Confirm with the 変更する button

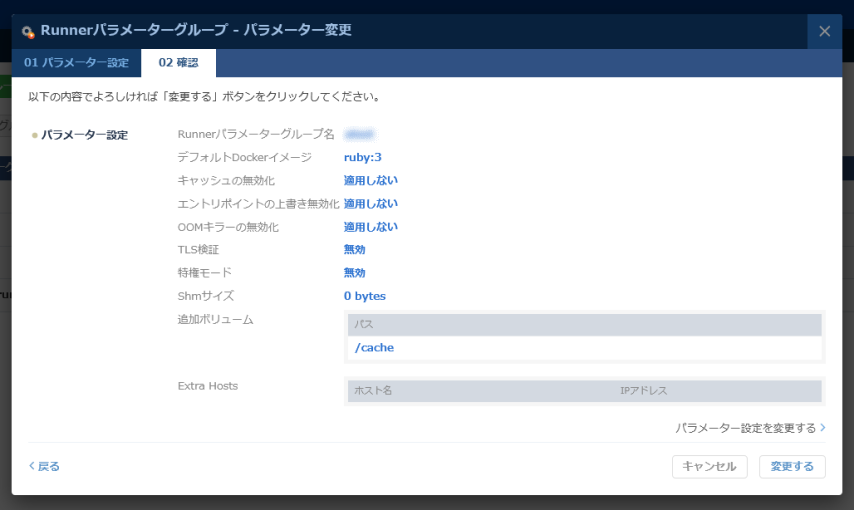pyautogui.click(x=792, y=466)
